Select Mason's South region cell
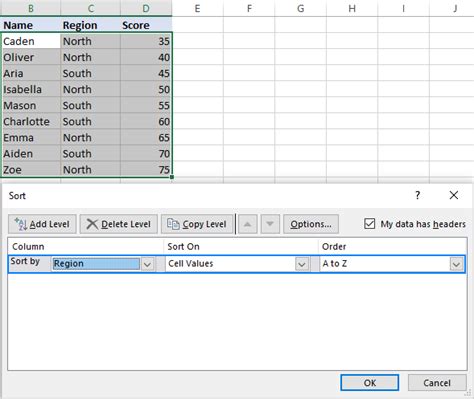The image size is (474, 399). tap(91, 105)
